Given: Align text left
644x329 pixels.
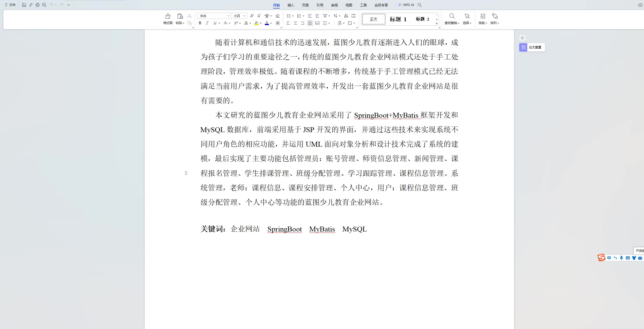Looking at the screenshot, I should pos(288,23).
